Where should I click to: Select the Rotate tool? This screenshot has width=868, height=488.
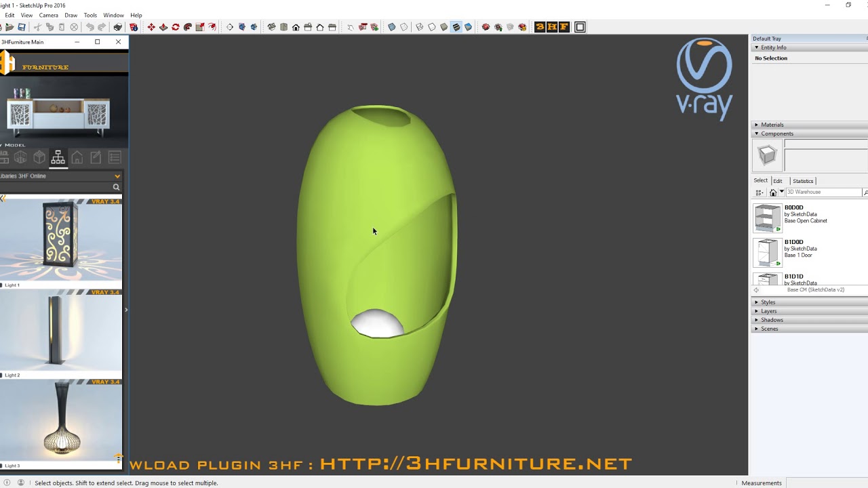point(176,27)
